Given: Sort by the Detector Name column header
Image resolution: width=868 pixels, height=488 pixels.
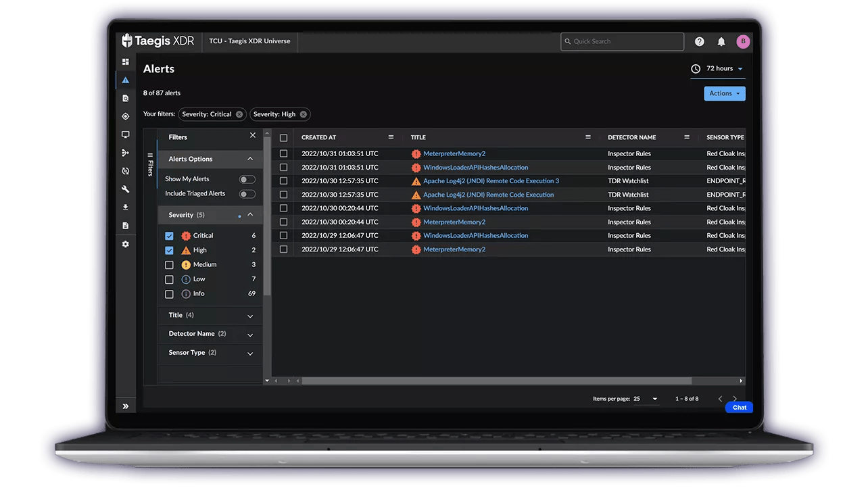Looking at the screenshot, I should 632,137.
